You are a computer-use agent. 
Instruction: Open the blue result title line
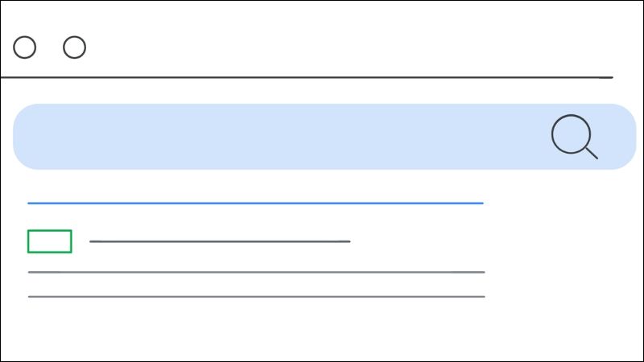pyautogui.click(x=255, y=204)
